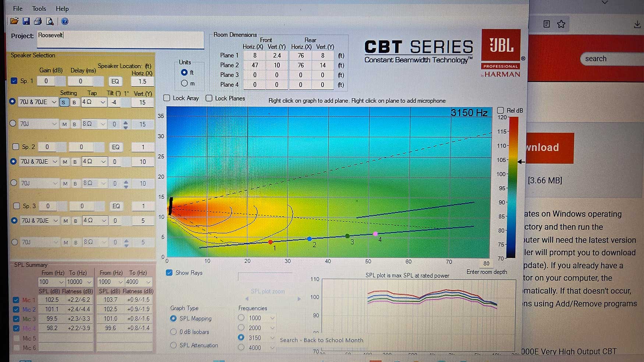Click the Save disk icon
The width and height of the screenshot is (644, 362).
[x=26, y=21]
